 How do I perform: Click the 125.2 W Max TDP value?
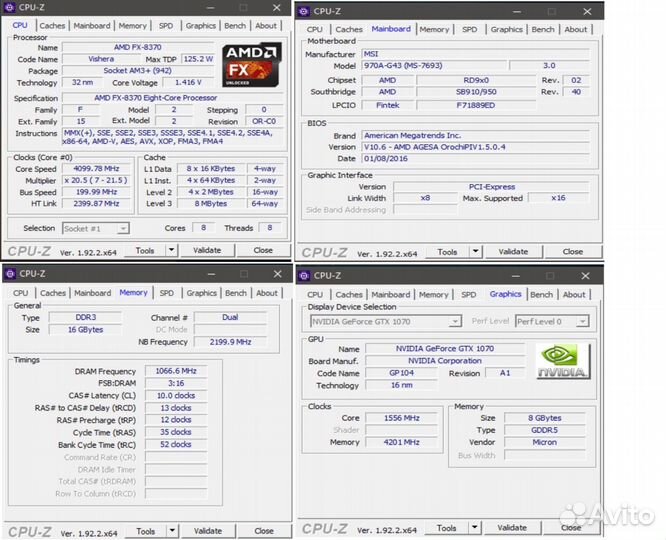click(x=199, y=59)
